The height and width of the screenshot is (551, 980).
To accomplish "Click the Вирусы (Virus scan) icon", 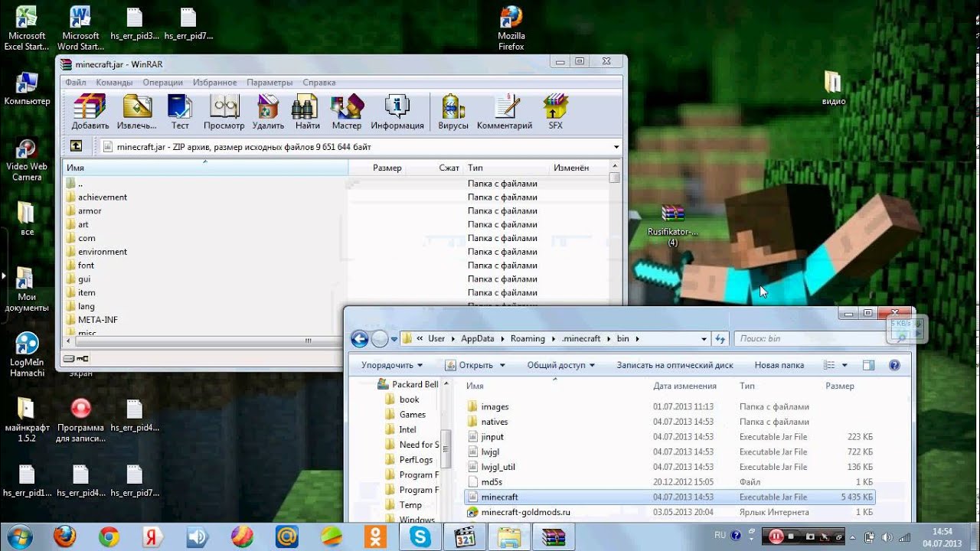I will pyautogui.click(x=453, y=112).
